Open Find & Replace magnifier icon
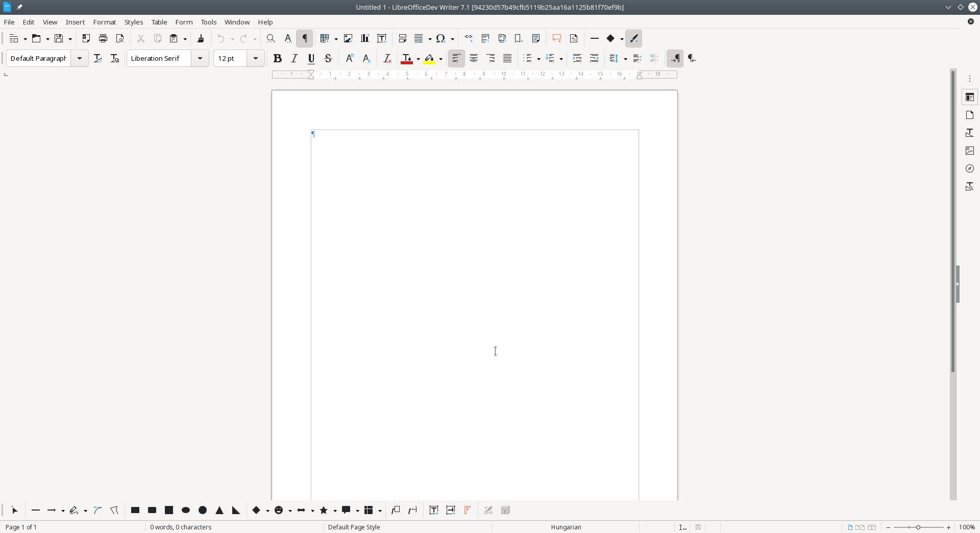The width and height of the screenshot is (980, 533). [271, 38]
